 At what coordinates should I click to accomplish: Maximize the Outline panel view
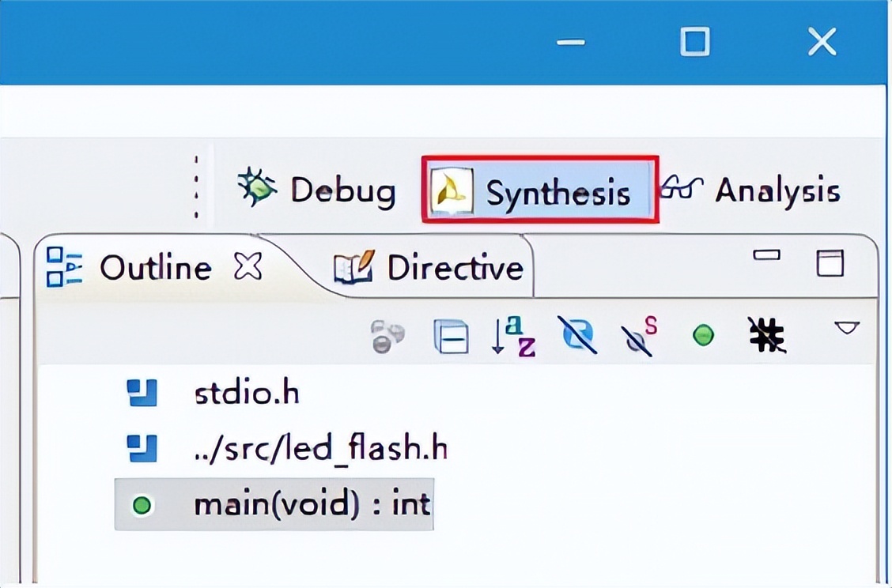coord(830,262)
